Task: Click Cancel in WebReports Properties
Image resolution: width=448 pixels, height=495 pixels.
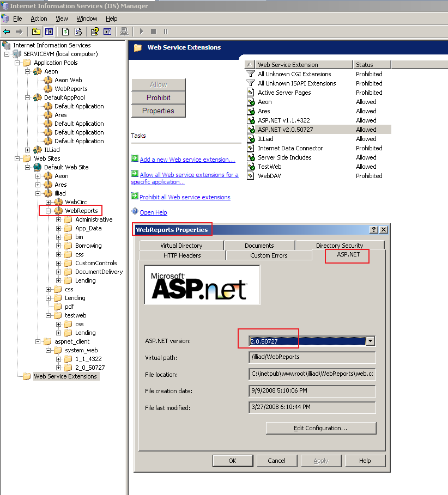Action: (x=277, y=461)
